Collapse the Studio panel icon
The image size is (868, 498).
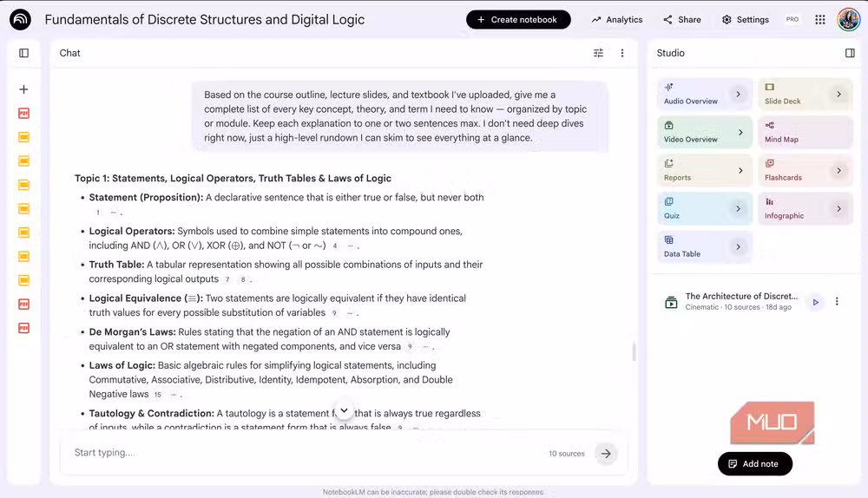point(850,53)
